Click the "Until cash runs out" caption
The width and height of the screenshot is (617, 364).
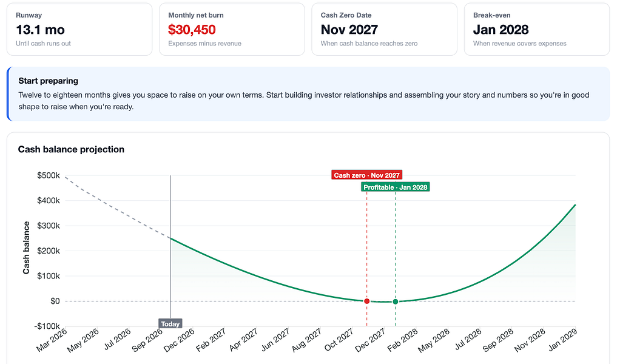pos(43,43)
